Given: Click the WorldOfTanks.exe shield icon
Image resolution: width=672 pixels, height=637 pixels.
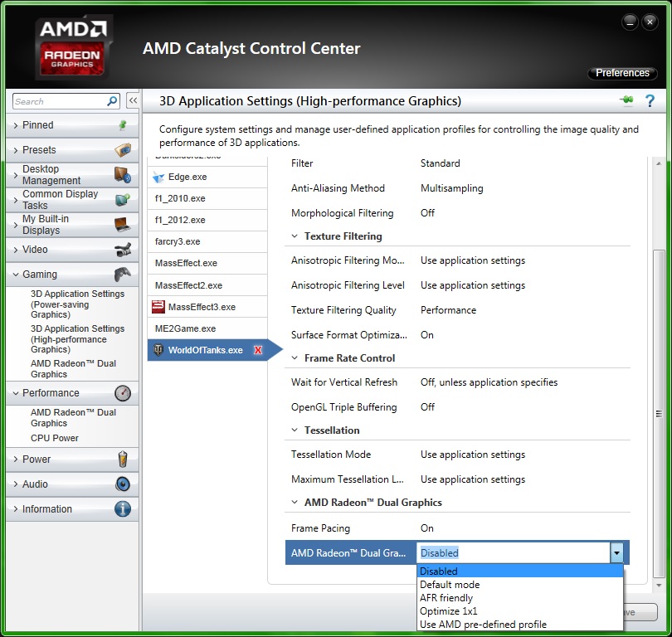Looking at the screenshot, I should click(x=158, y=350).
